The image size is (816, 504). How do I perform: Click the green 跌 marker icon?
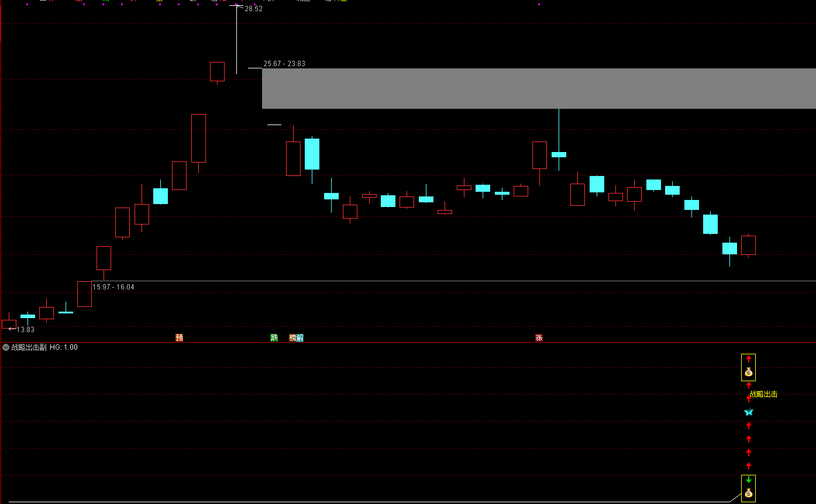[x=274, y=338]
